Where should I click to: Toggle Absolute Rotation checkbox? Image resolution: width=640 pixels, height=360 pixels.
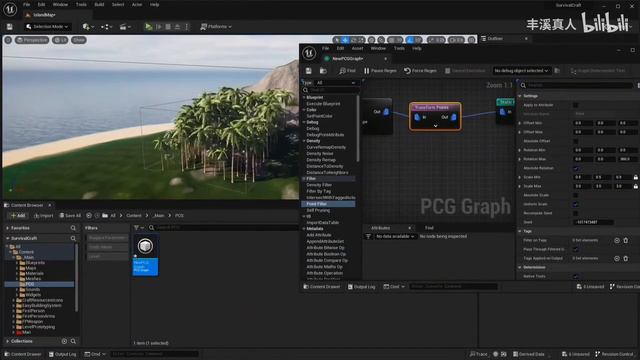[576, 168]
